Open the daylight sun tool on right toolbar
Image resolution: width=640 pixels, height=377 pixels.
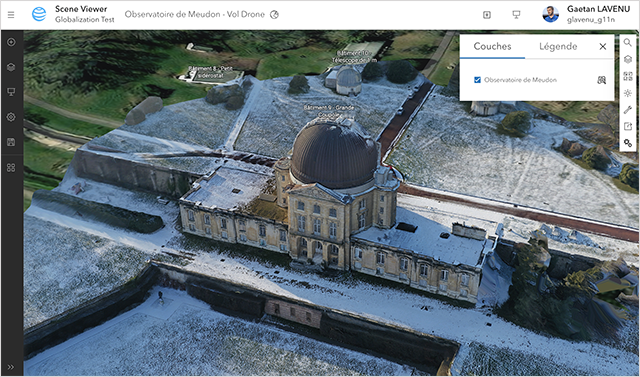point(628,93)
